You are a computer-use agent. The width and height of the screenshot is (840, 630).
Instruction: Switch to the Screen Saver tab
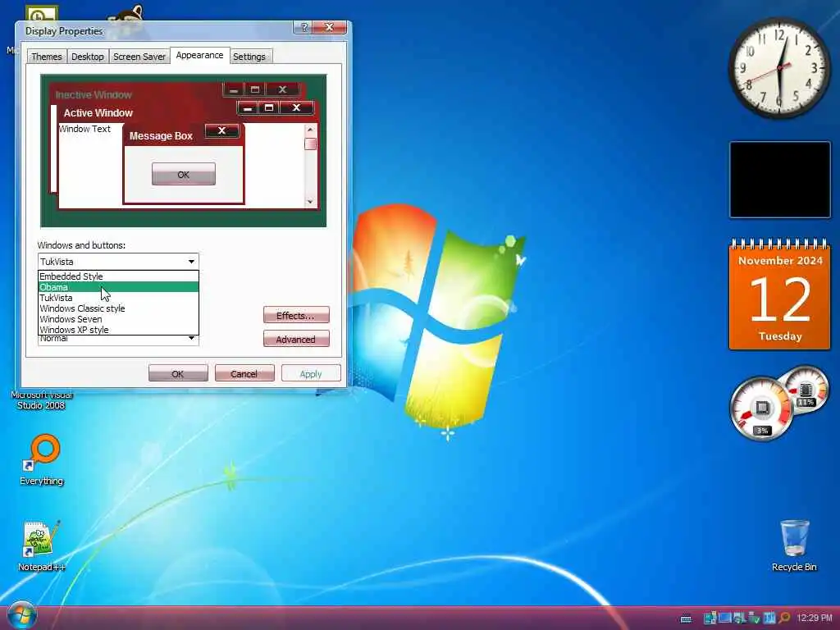coord(139,57)
